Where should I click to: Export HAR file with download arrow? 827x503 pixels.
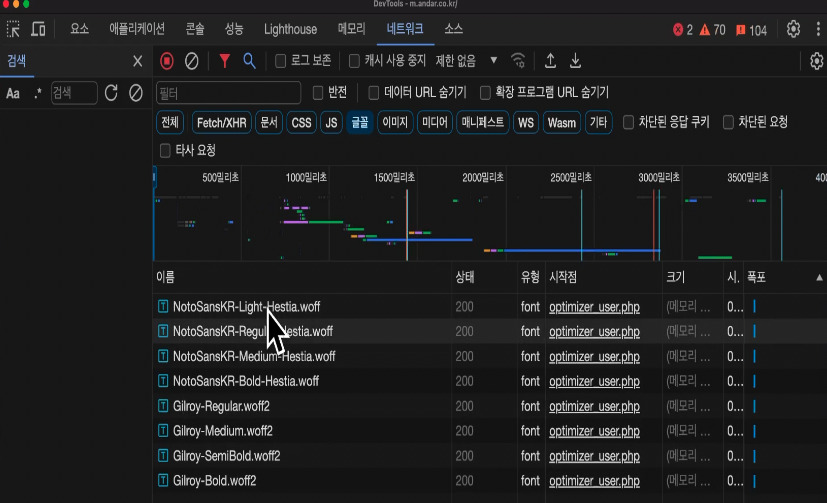pyautogui.click(x=575, y=61)
